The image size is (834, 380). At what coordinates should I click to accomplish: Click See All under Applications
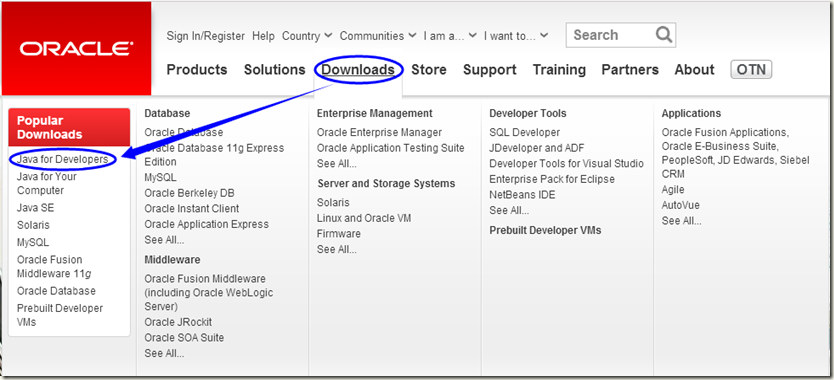[681, 221]
